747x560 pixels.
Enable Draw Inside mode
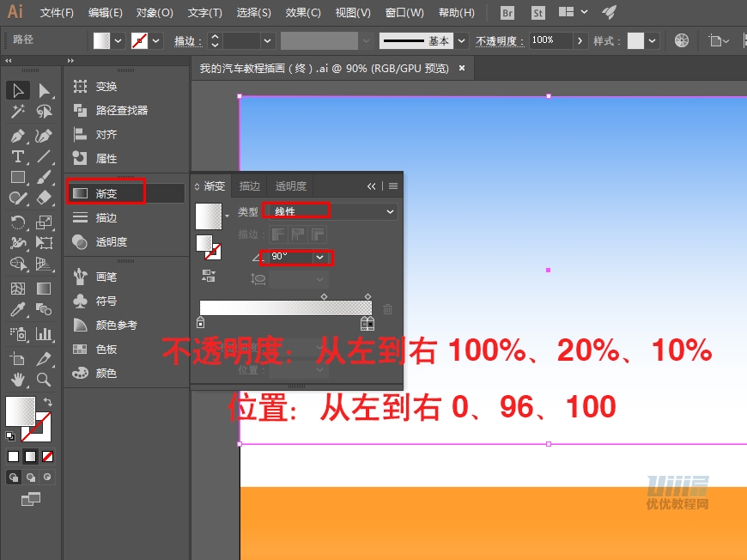(x=47, y=477)
